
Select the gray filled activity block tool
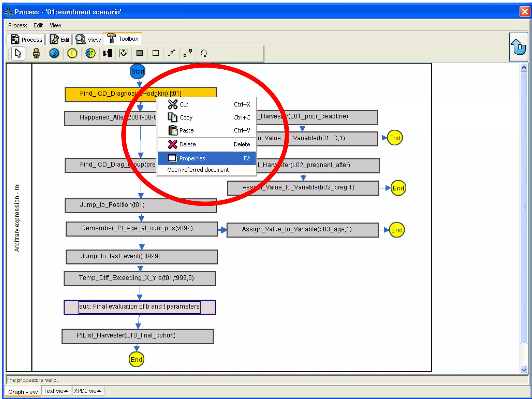pos(139,54)
